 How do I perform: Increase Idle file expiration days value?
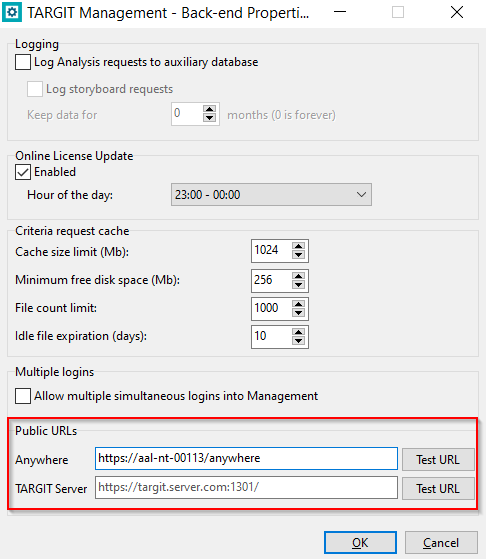tap(298, 332)
